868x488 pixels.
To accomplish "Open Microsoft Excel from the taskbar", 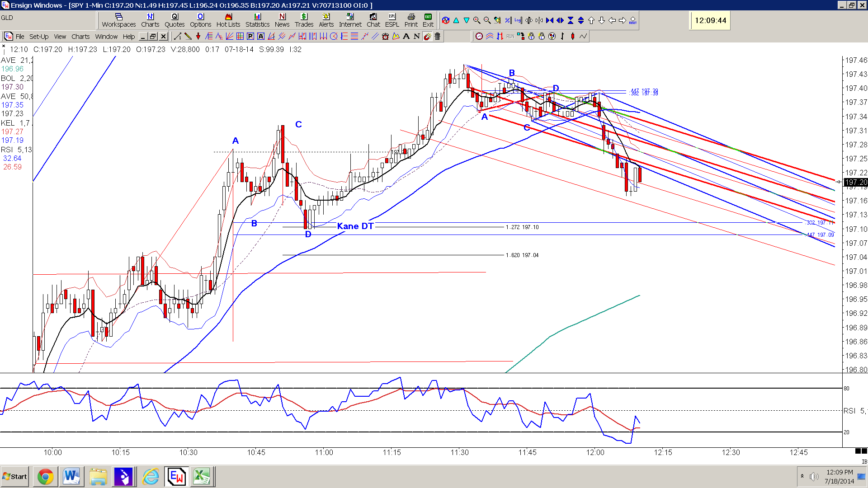I will click(x=202, y=477).
